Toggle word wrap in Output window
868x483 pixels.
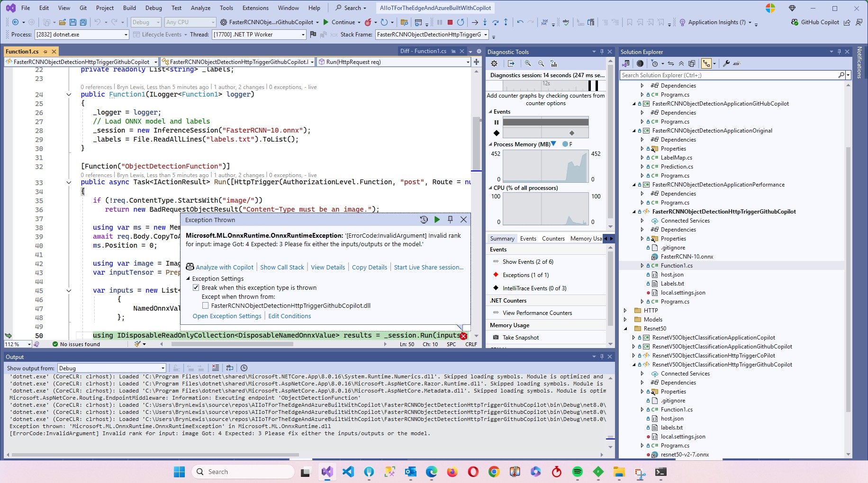(230, 368)
